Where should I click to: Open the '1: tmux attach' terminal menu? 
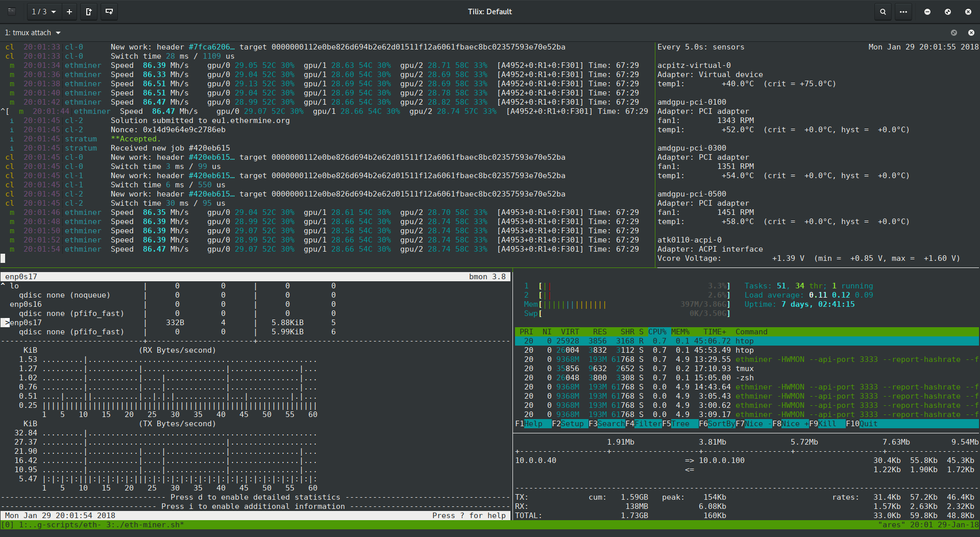tap(33, 33)
